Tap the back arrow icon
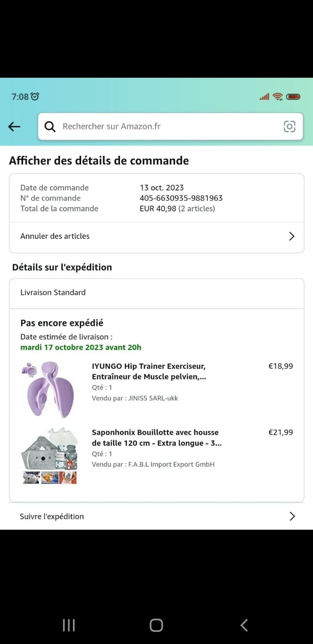313x644 pixels. pyautogui.click(x=14, y=127)
